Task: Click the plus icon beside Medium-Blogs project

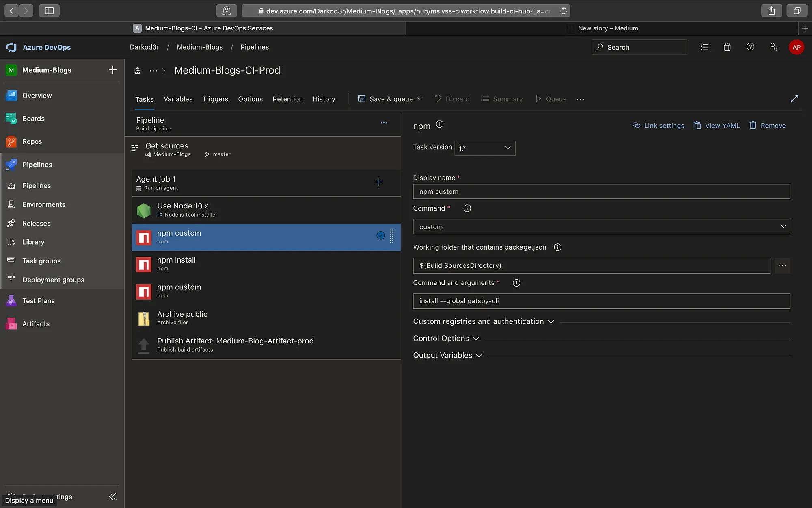Action: [113, 70]
